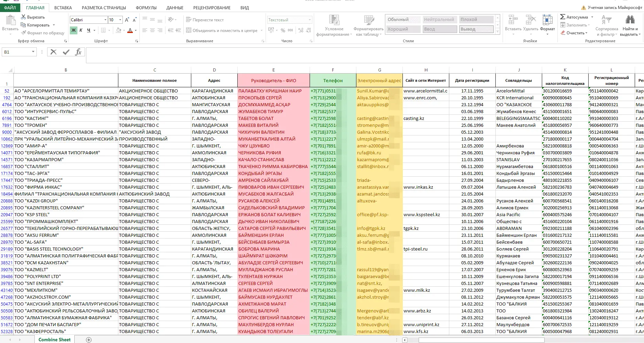Click the cell borders icon
644x343 pixels.
tap(103, 30)
